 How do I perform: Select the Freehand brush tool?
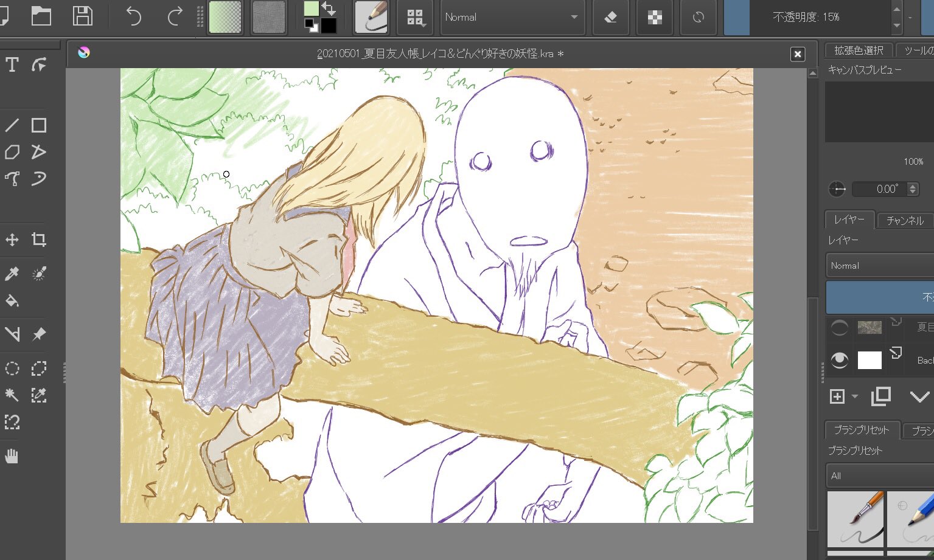click(x=371, y=17)
